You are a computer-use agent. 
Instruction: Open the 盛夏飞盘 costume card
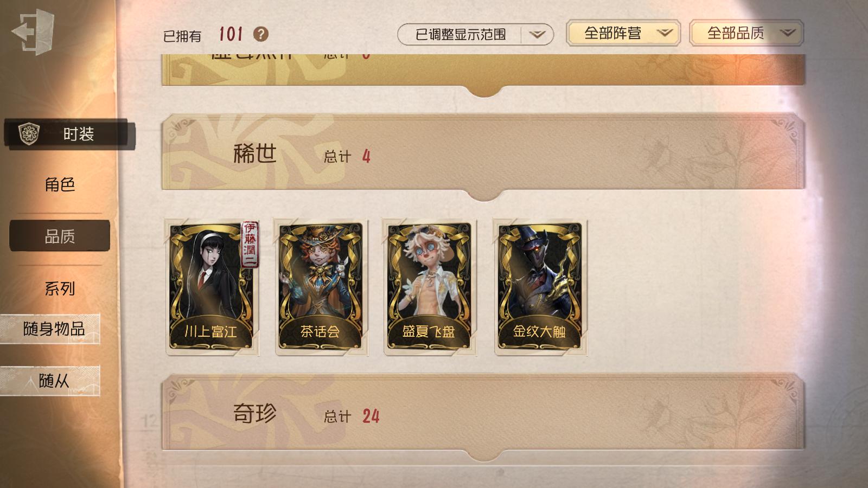point(430,287)
